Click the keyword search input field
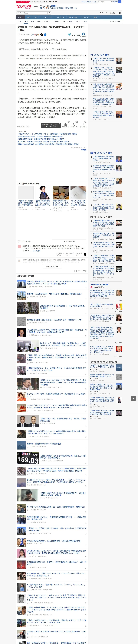 [32, 13]
